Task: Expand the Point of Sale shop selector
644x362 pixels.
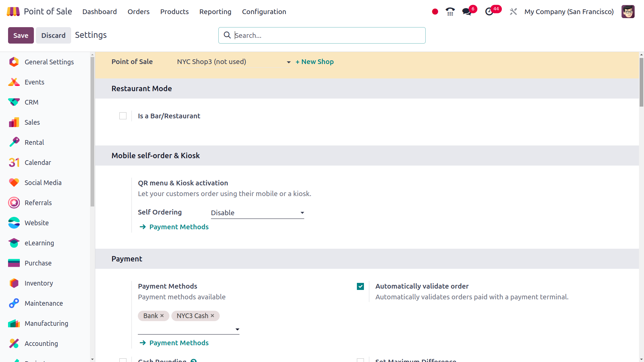Action: click(x=233, y=62)
